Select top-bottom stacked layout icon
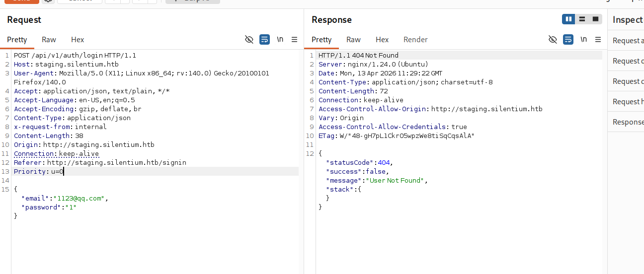Viewport: 644px width, 274px height. 582,19
